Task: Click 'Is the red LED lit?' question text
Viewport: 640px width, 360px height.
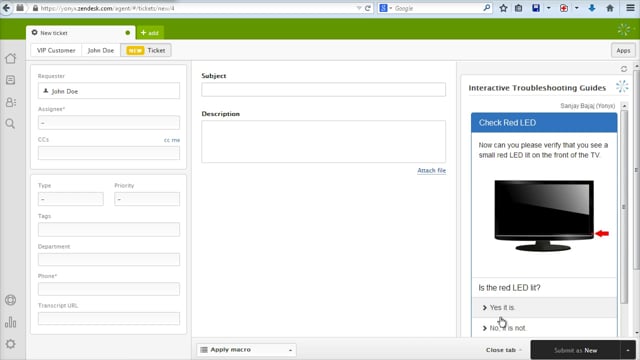Action: [x=509, y=288]
